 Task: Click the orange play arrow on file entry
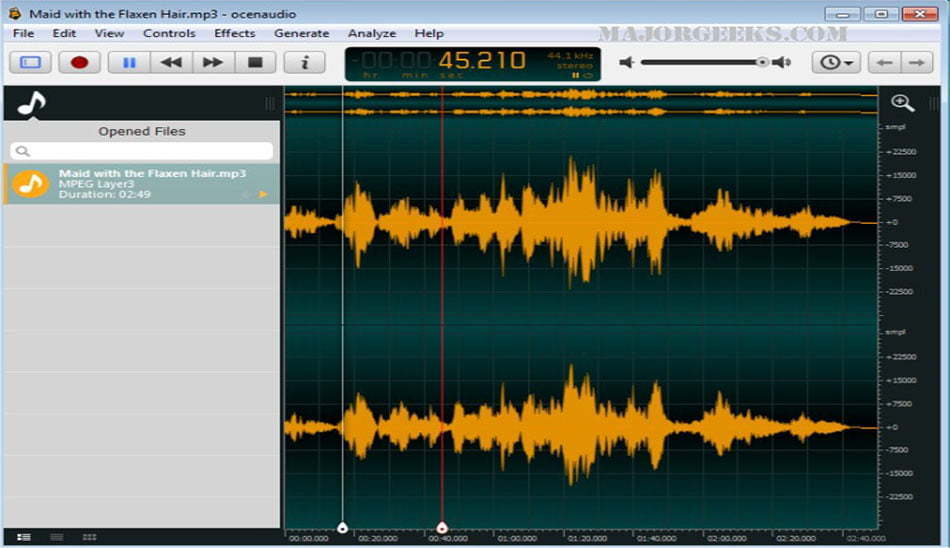tap(263, 194)
